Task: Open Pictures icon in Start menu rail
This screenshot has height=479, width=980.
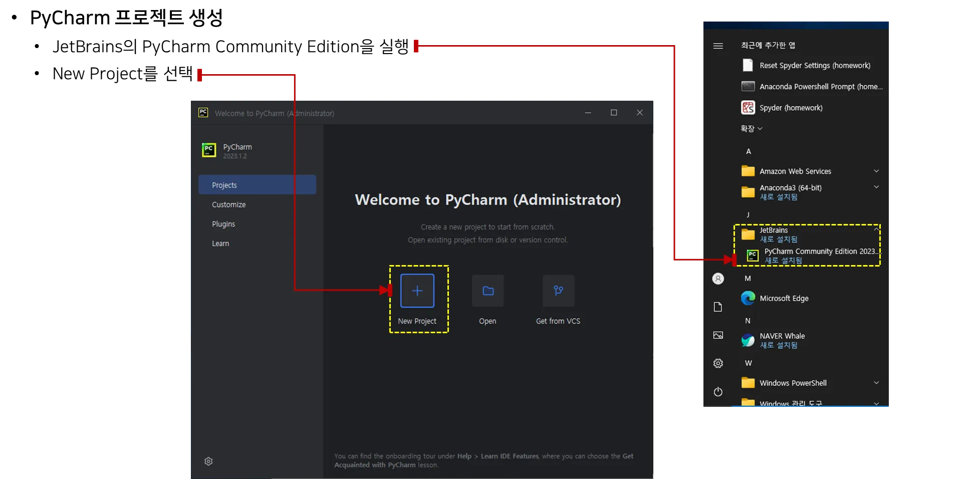Action: pyautogui.click(x=718, y=335)
